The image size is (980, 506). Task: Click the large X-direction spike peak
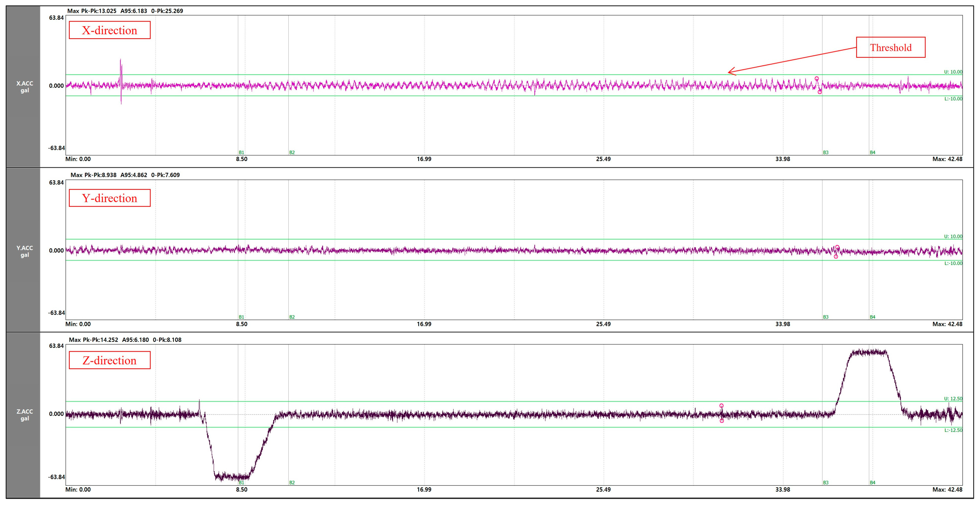click(x=121, y=60)
